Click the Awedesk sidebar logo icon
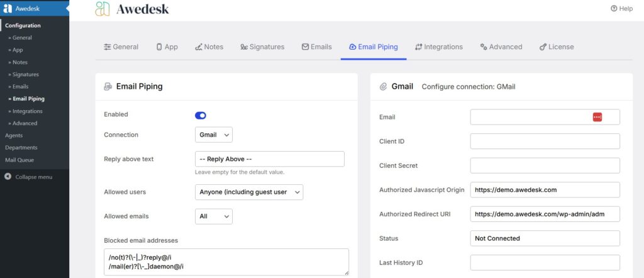 tap(8, 9)
